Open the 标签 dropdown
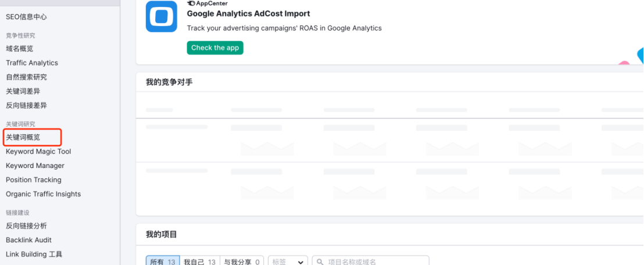This screenshot has width=644, height=265. tap(288, 261)
